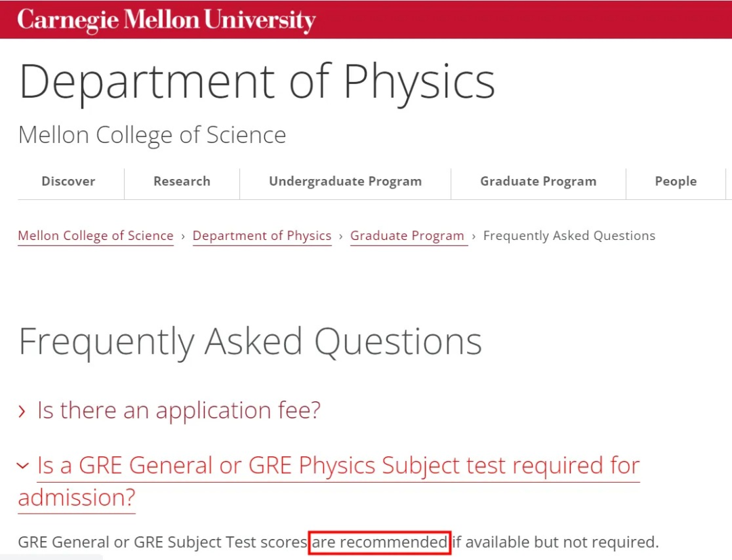This screenshot has width=732, height=560.
Task: Open the People navigation tab
Action: click(x=675, y=182)
